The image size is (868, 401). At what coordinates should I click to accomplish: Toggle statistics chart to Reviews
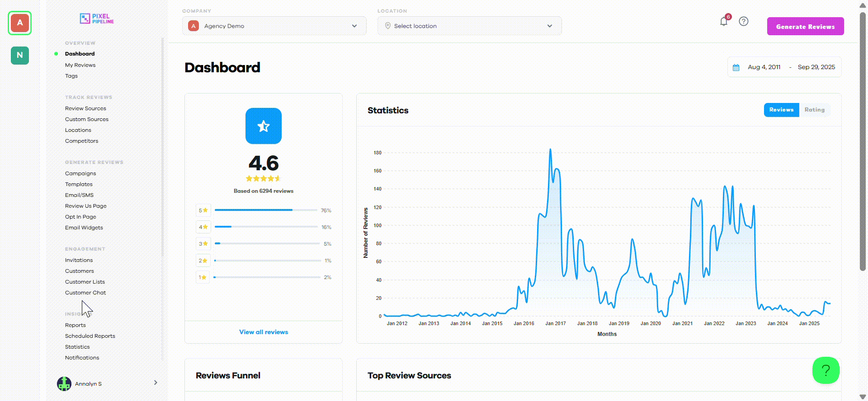(781, 110)
